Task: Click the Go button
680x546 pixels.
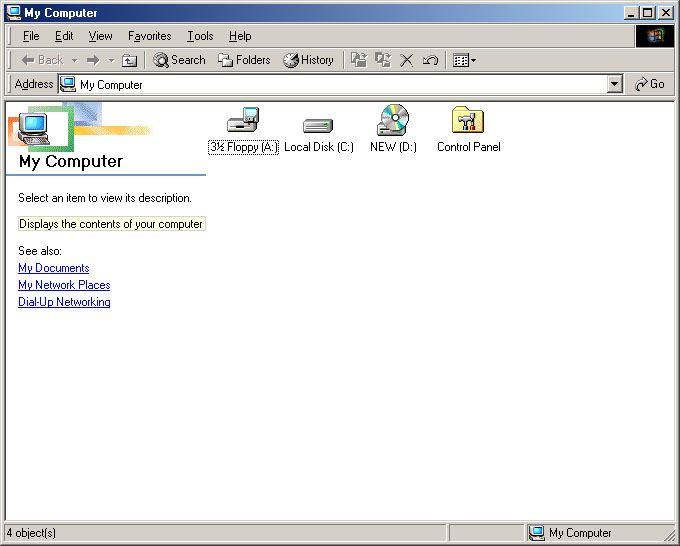Action: tap(649, 84)
